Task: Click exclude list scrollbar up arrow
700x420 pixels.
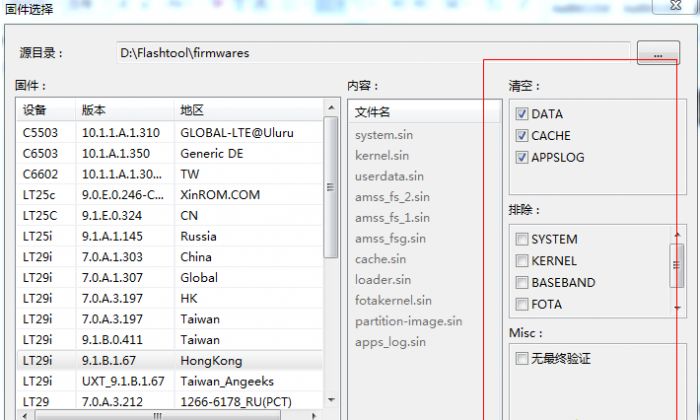Action: click(x=677, y=235)
